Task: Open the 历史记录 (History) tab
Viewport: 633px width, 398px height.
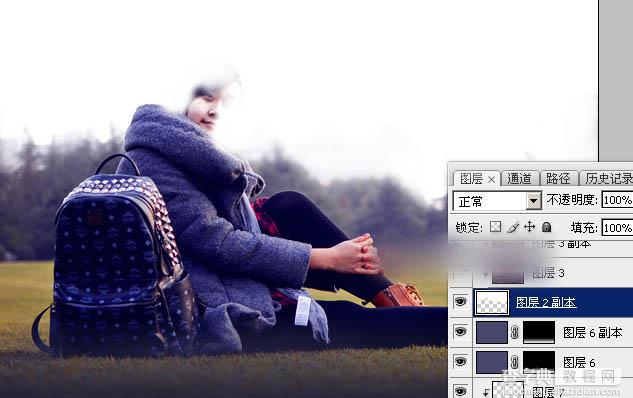Action: [x=608, y=178]
